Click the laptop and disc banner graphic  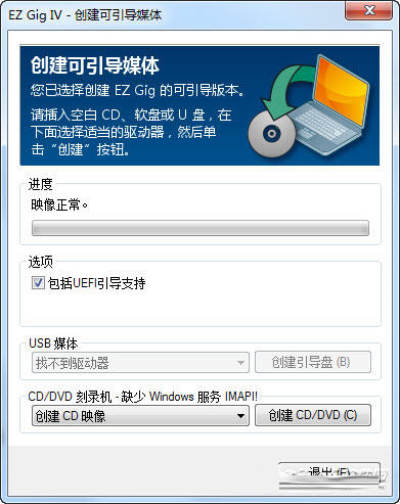(308, 107)
